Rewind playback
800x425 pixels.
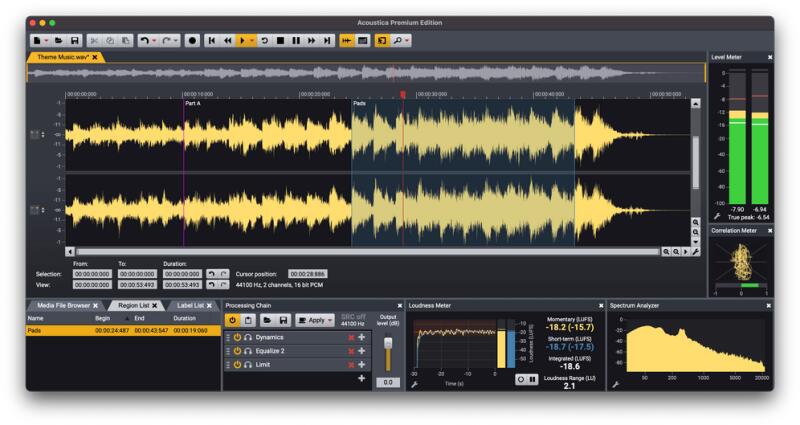228,40
